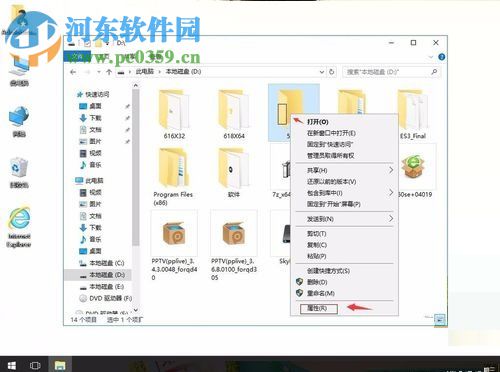The height and width of the screenshot is (372, 500).
Task: Click the navigation pane scroll-up arrow
Action: pyautogui.click(x=136, y=86)
